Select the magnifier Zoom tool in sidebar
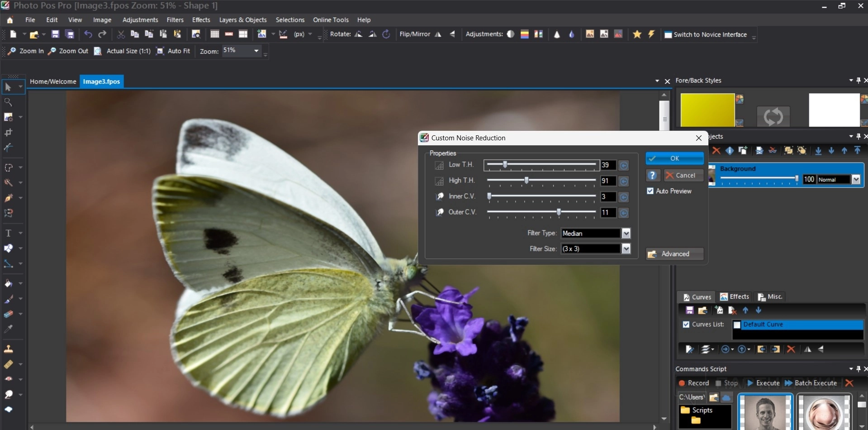The image size is (868, 430). click(x=8, y=102)
